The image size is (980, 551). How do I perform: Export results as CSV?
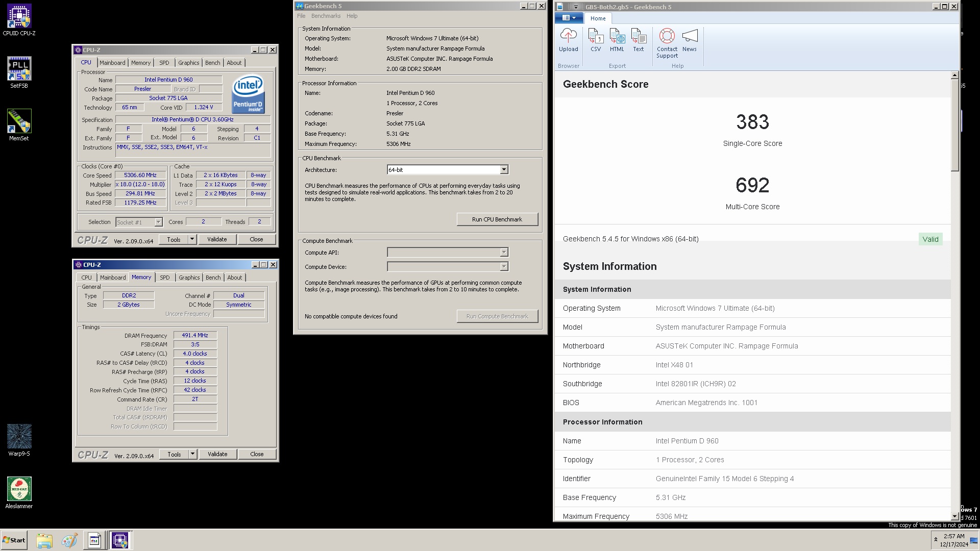click(x=596, y=40)
